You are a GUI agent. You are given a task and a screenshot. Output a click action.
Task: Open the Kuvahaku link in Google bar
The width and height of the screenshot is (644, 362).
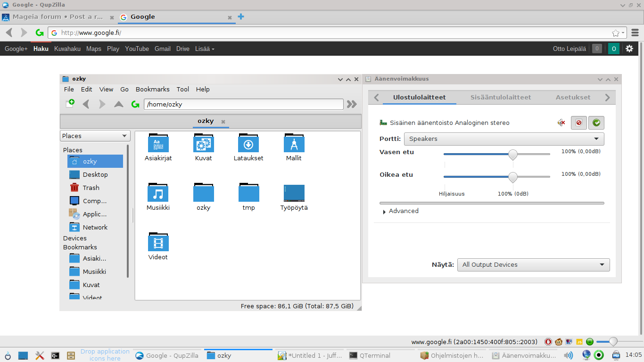[67, 49]
